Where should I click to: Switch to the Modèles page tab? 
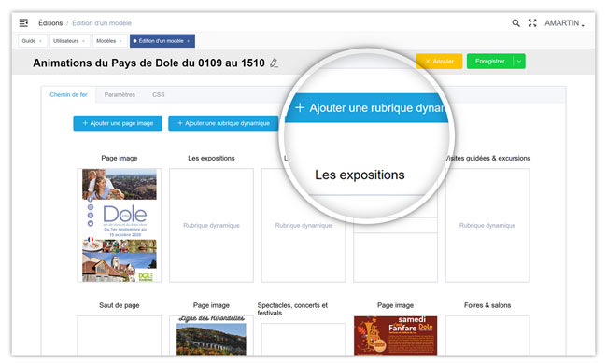(x=109, y=41)
